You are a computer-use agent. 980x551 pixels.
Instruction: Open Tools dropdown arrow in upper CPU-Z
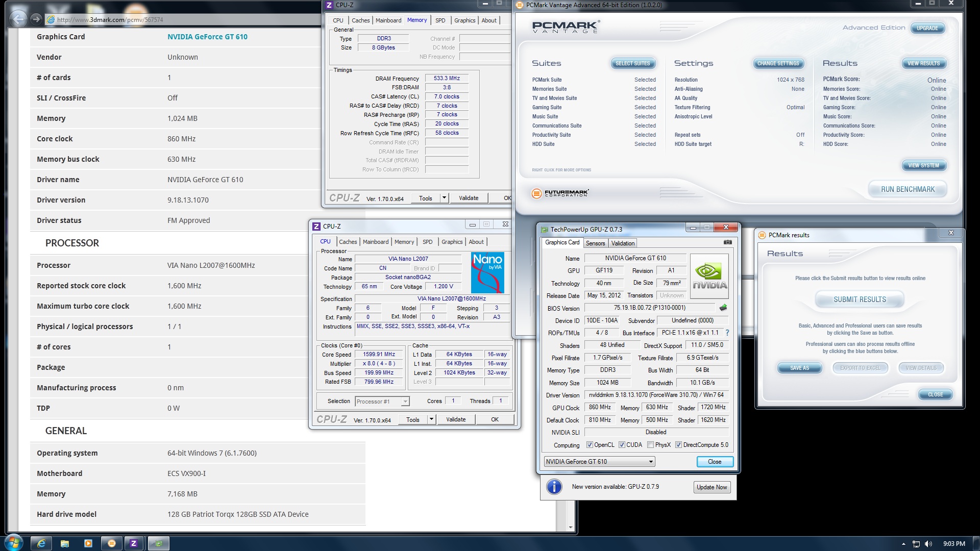[444, 198]
